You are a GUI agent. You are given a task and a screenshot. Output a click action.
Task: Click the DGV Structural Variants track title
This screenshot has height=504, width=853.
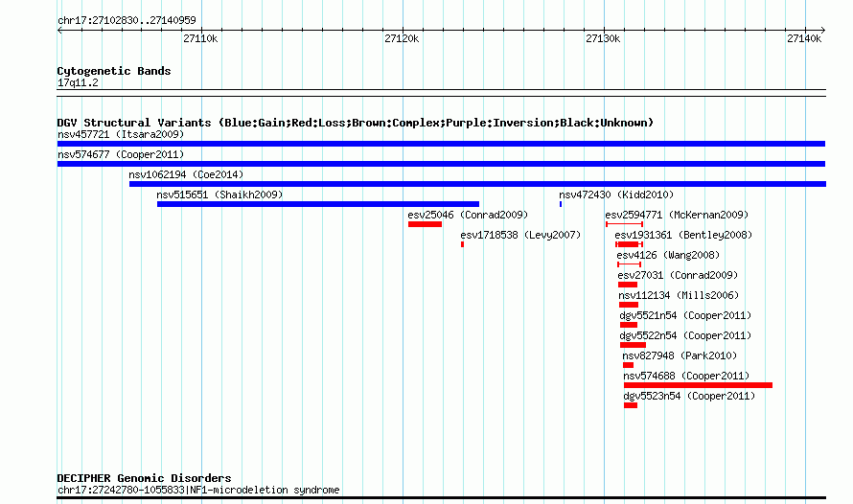[x=356, y=123]
